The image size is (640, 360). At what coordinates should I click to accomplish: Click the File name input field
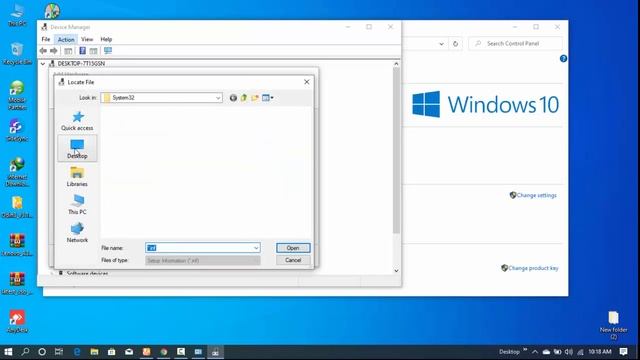click(199, 248)
